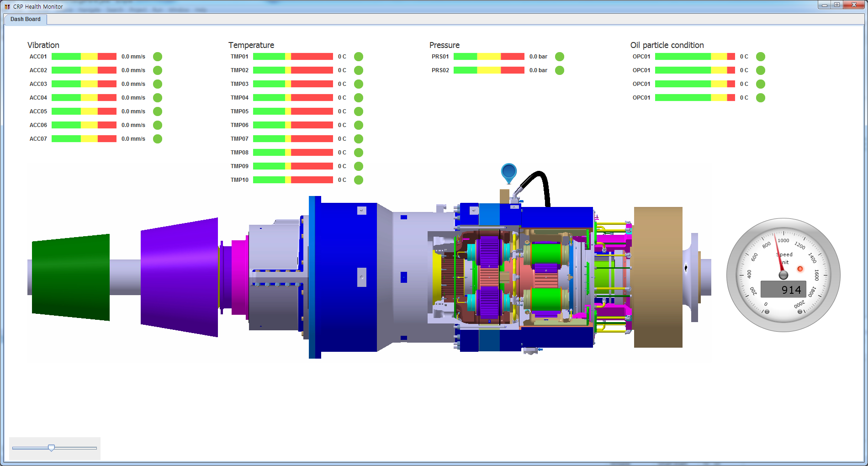The image size is (868, 466).
Task: Select the TMP05 status indicator circle
Action: (x=359, y=111)
